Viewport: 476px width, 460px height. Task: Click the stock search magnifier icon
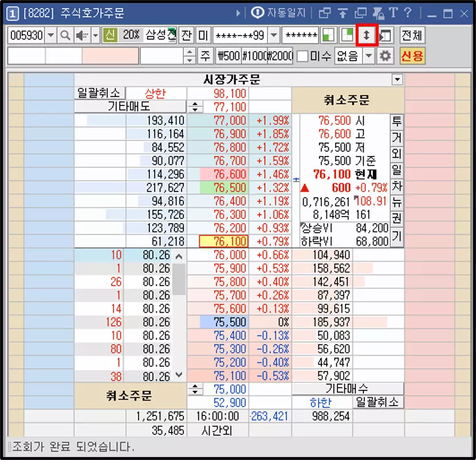point(65,36)
